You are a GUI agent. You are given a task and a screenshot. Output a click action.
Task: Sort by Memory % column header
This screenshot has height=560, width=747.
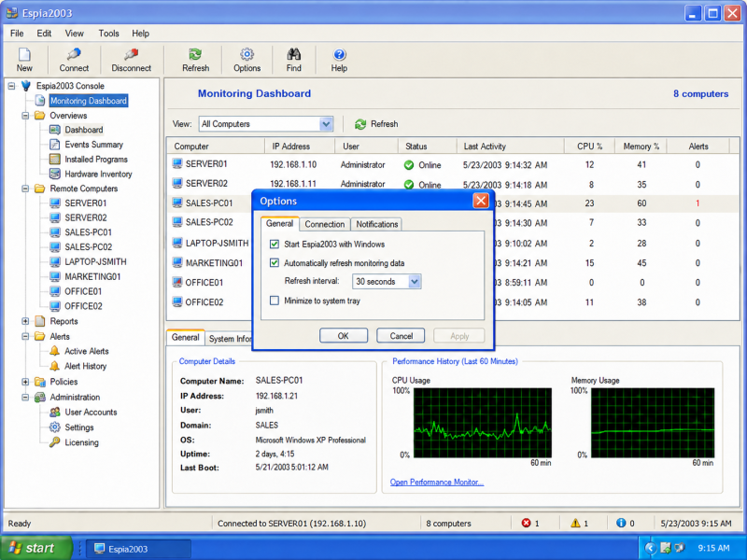point(641,147)
